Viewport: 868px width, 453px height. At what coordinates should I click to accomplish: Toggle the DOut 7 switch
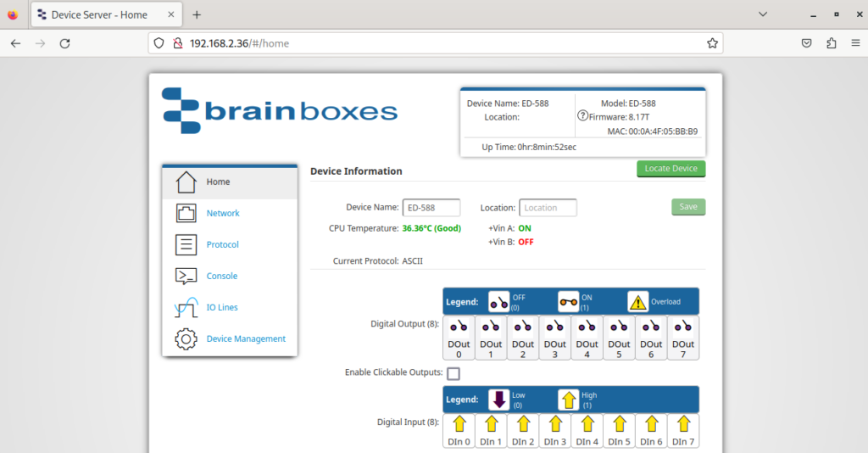683,327
